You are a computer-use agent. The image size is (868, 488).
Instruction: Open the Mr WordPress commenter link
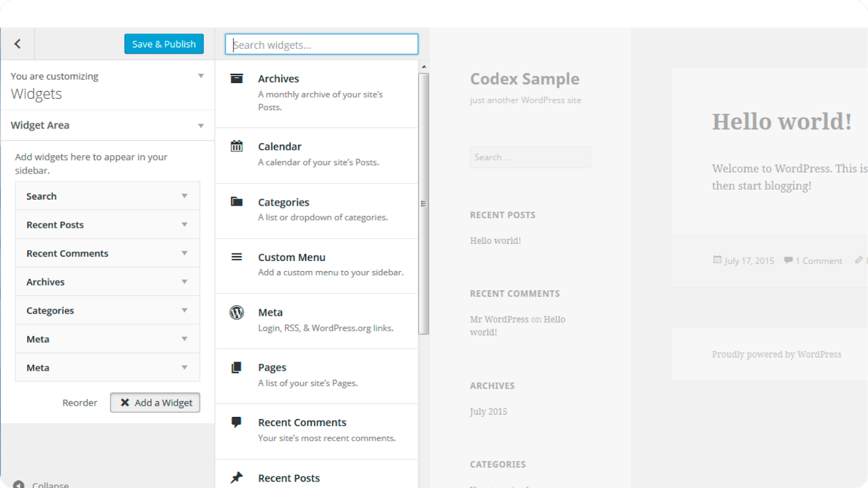tap(499, 319)
